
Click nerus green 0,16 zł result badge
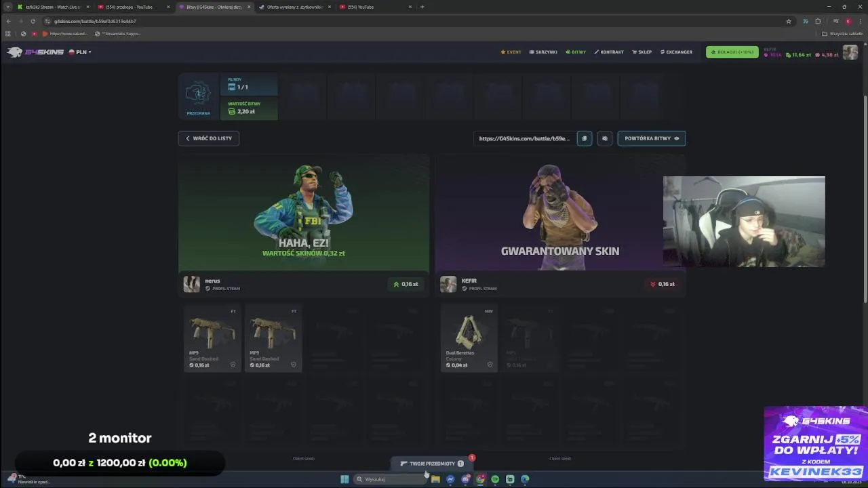tap(406, 284)
